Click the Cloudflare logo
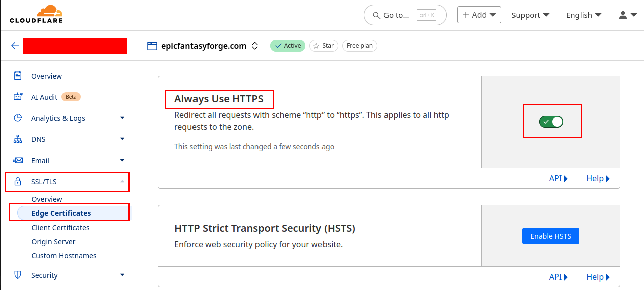Viewport: 644px width, 290px height. point(36,14)
